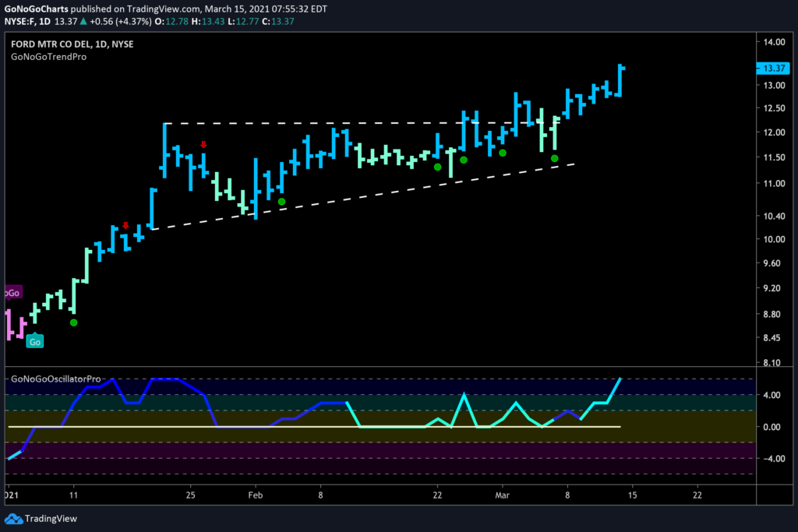Click the GoNoGoOscillatorPro indicator label
798x532 pixels.
(x=56, y=379)
